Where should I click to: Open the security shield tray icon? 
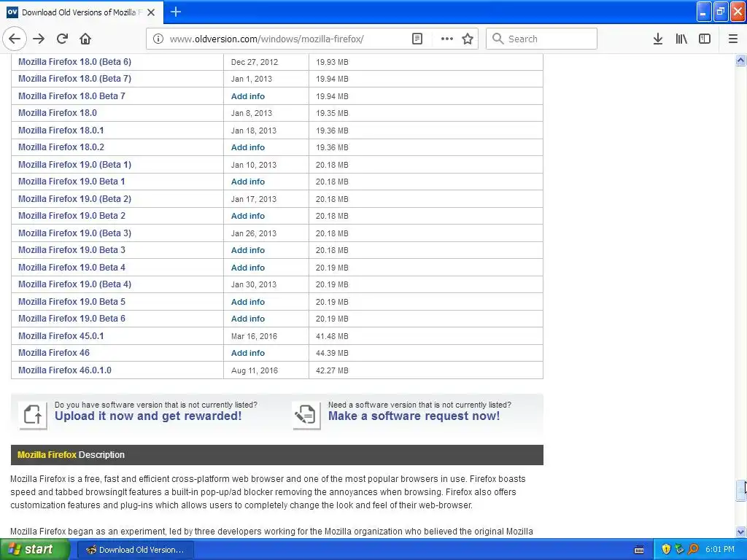[x=666, y=550]
